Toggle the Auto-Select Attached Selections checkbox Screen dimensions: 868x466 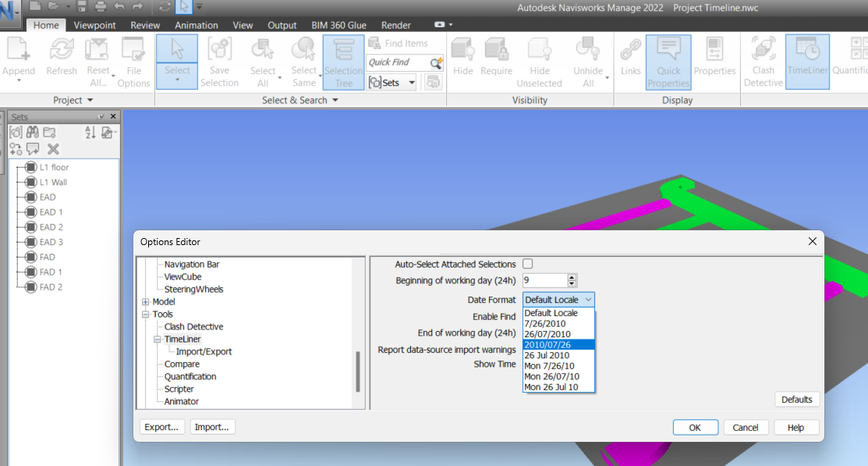point(528,264)
